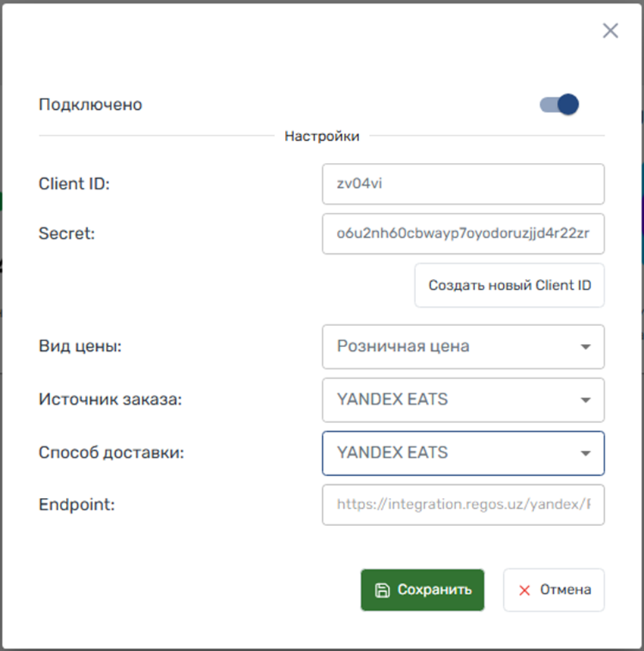Click the red X icon beside Отмена
The width and height of the screenshot is (644, 651).
coord(524,590)
